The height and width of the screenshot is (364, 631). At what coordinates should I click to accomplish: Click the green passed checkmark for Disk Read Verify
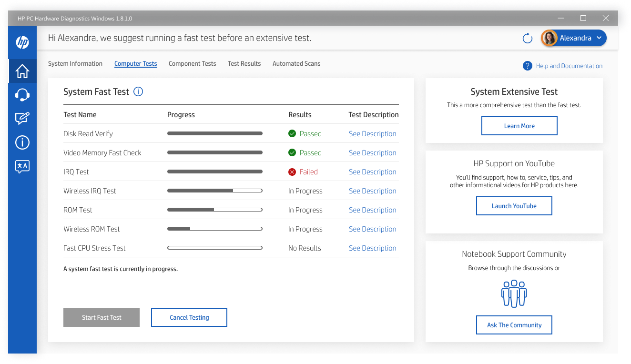click(292, 134)
